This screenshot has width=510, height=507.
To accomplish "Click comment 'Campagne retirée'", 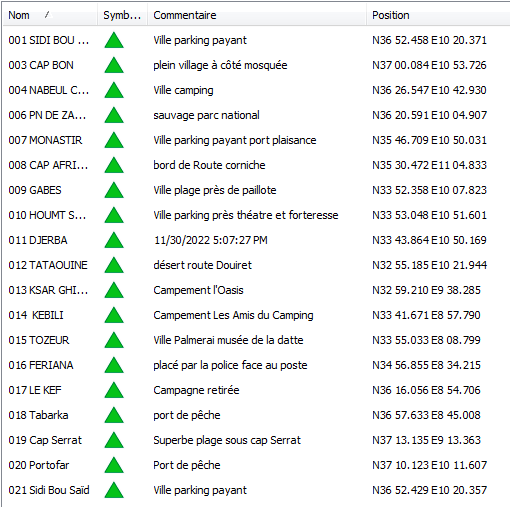I will tap(196, 390).
